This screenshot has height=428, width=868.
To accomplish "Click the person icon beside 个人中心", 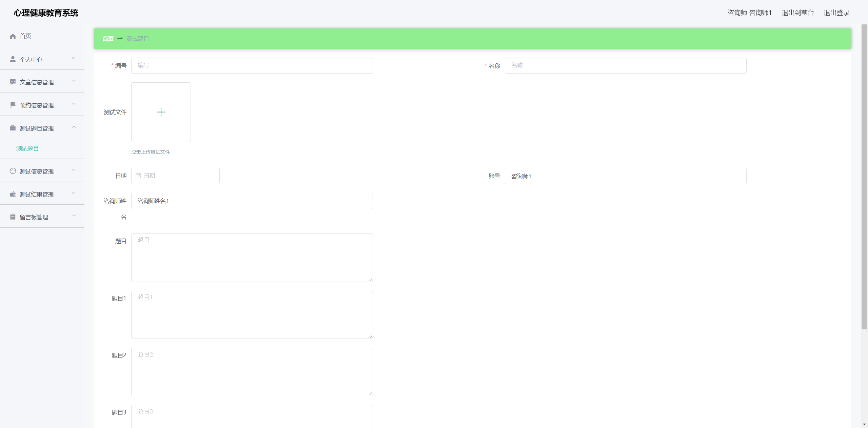I will click(13, 59).
